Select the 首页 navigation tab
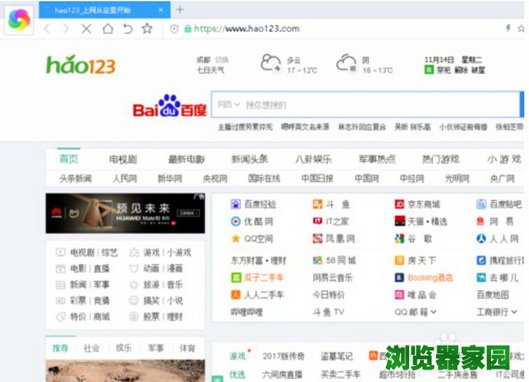Screen dimensions: 529x382 [69, 159]
